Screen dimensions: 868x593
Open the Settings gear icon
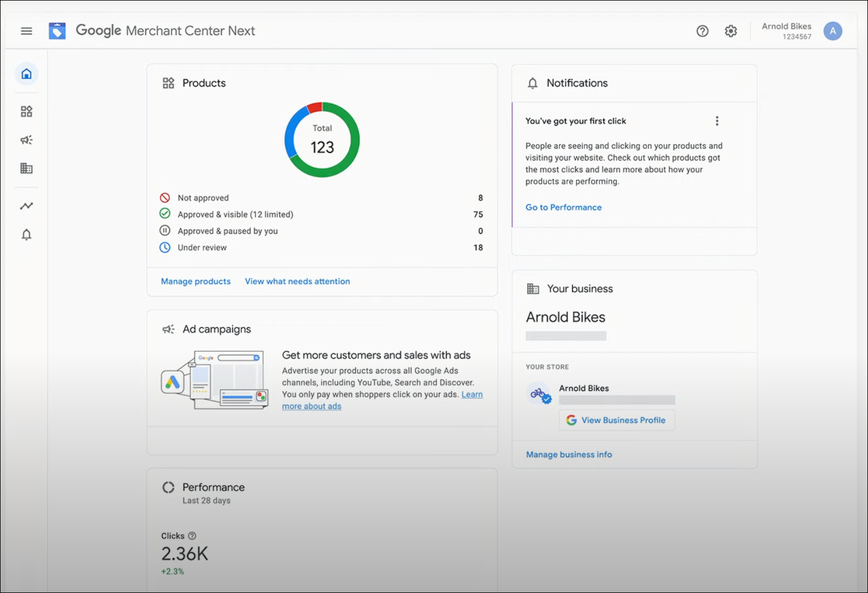731,31
